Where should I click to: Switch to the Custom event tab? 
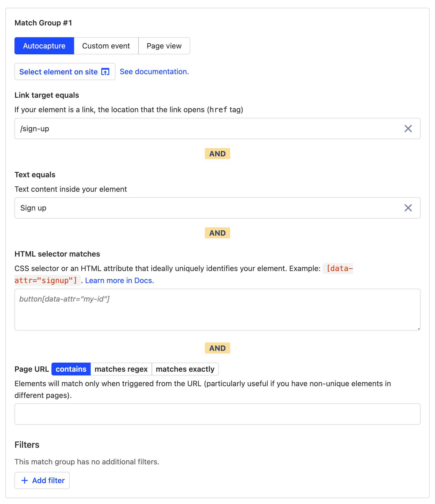tap(106, 46)
